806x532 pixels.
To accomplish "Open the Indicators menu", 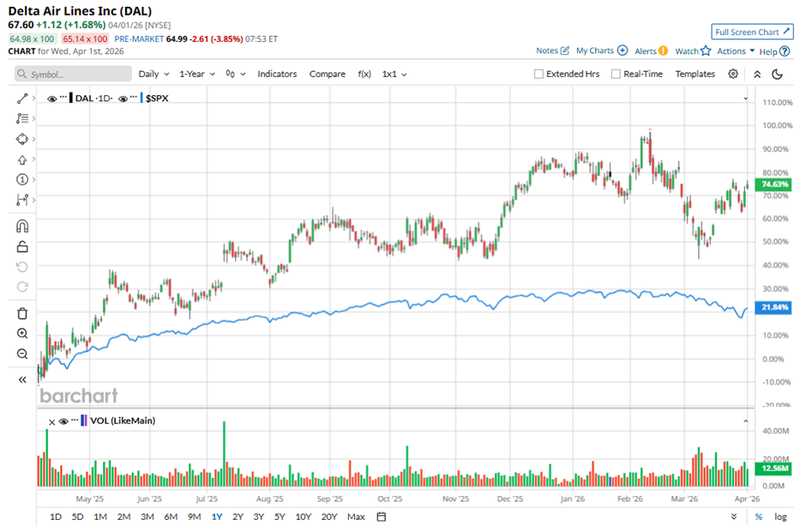I will tap(277, 74).
